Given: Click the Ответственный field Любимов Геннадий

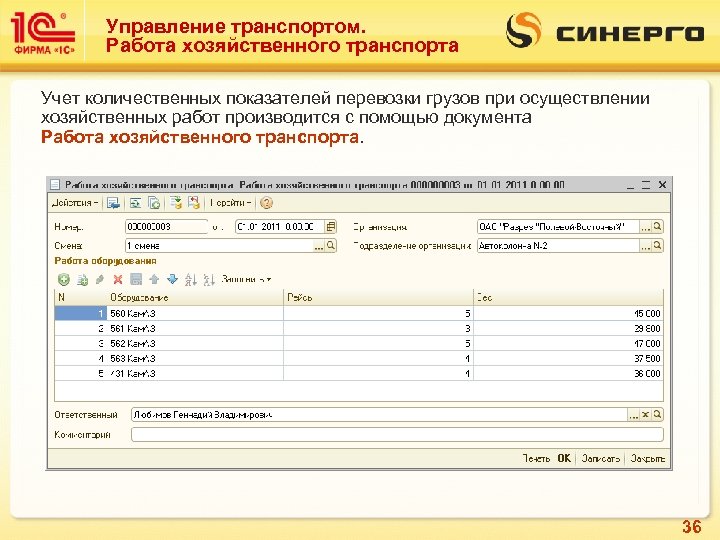Looking at the screenshot, I should coord(379,415).
